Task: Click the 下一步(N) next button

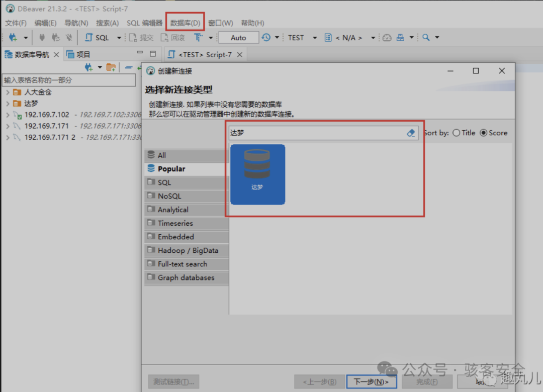Action: click(372, 381)
